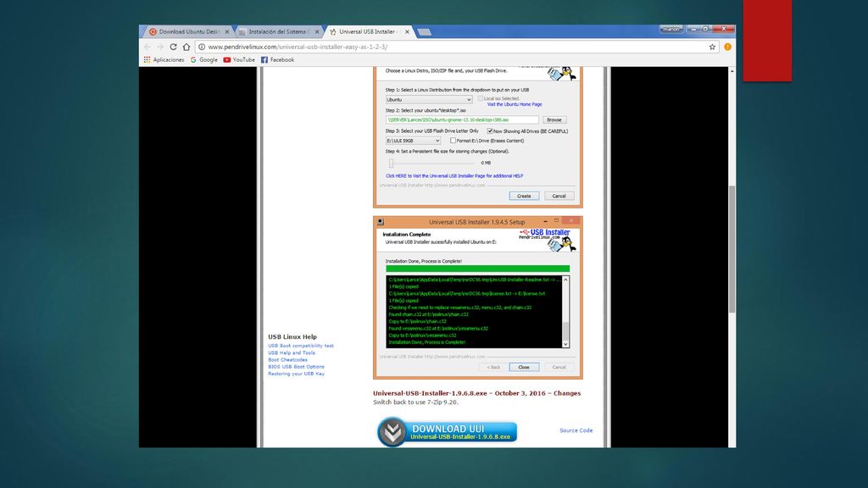Click the address bar URL
The width and height of the screenshot is (868, 488).
click(x=298, y=47)
